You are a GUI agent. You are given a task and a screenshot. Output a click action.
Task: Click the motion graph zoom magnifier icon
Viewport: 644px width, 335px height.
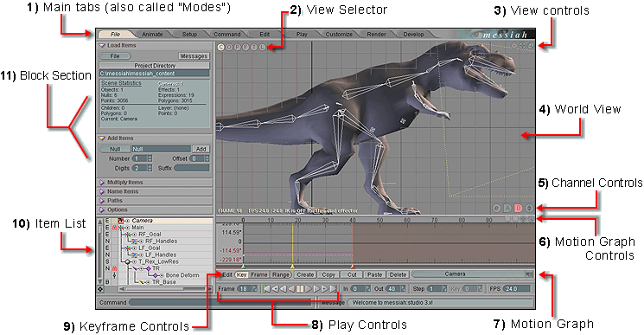pyautogui.click(x=531, y=219)
